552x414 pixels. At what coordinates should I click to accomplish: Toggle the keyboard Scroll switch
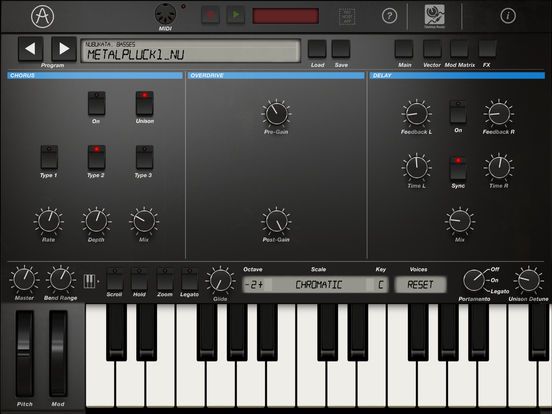(115, 279)
